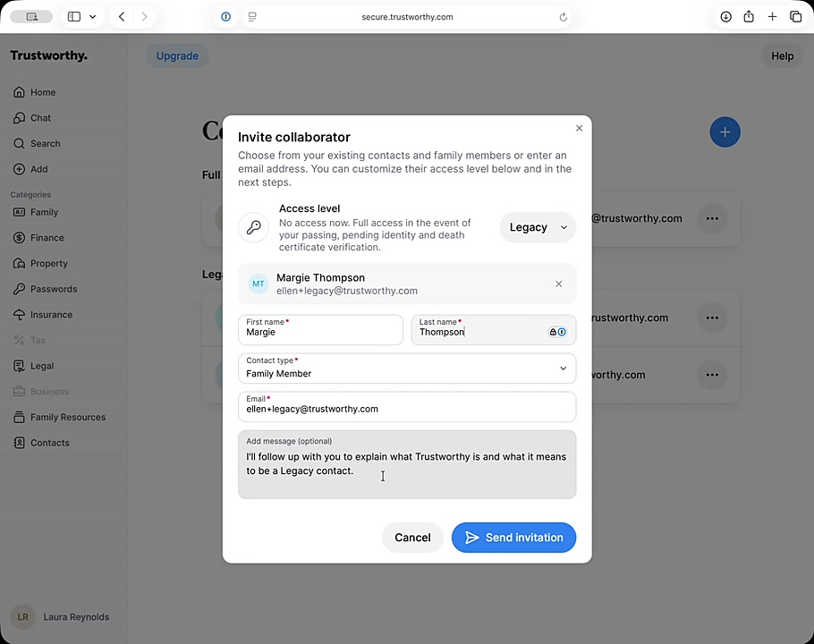Image resolution: width=814 pixels, height=644 pixels.
Task: Click the Business briefcase icon
Action: point(19,391)
